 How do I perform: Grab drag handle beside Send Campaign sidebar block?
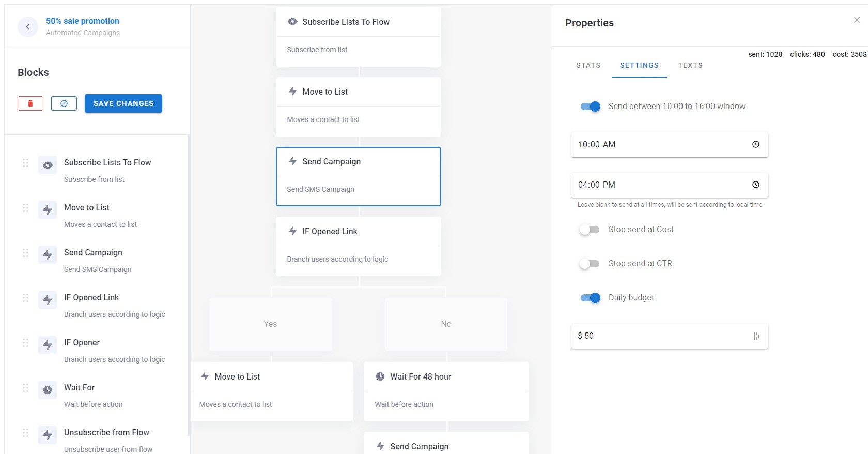point(25,253)
